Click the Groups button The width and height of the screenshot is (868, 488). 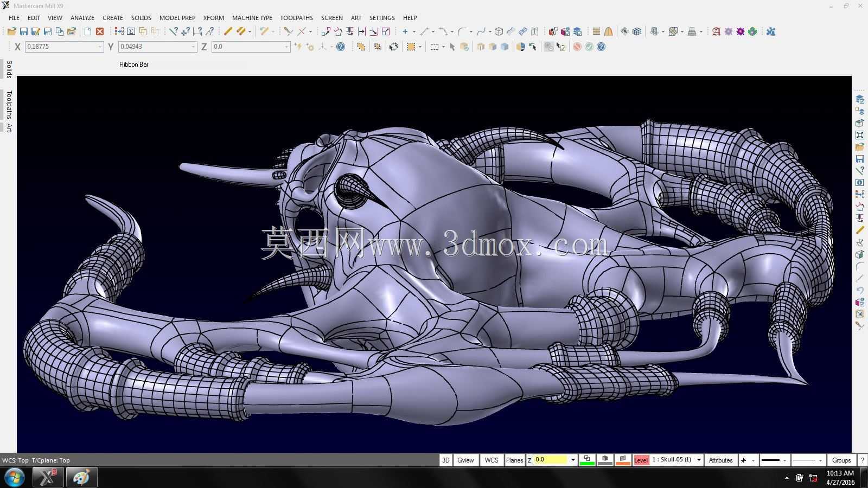pos(841,460)
